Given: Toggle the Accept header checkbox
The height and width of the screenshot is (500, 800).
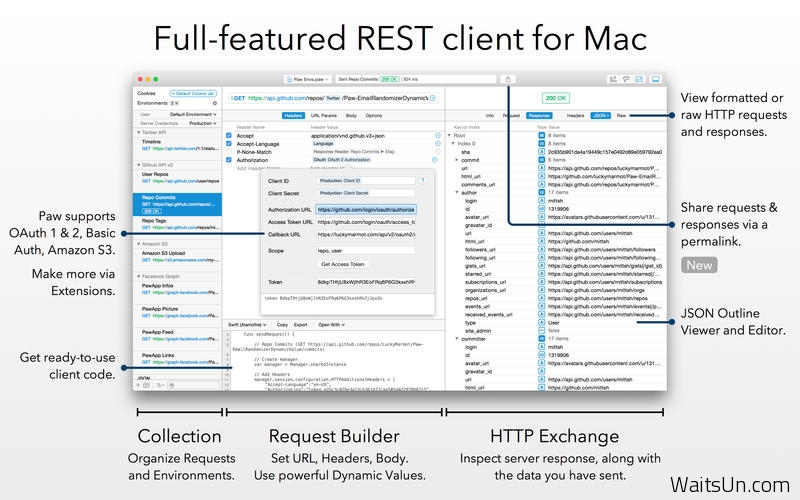Looking at the screenshot, I should pos(229,136).
